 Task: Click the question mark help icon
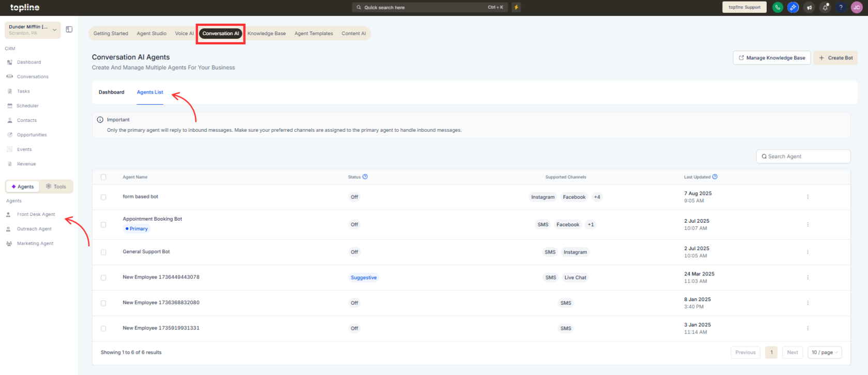pos(841,7)
